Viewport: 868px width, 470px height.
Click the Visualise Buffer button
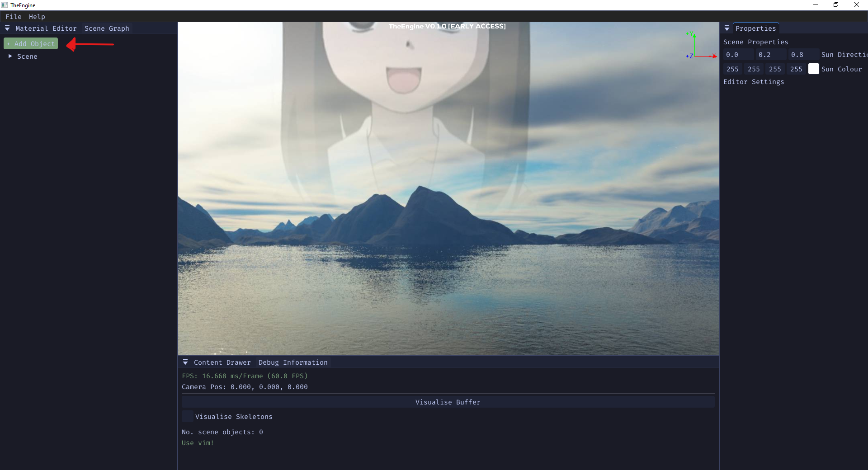[x=448, y=402]
